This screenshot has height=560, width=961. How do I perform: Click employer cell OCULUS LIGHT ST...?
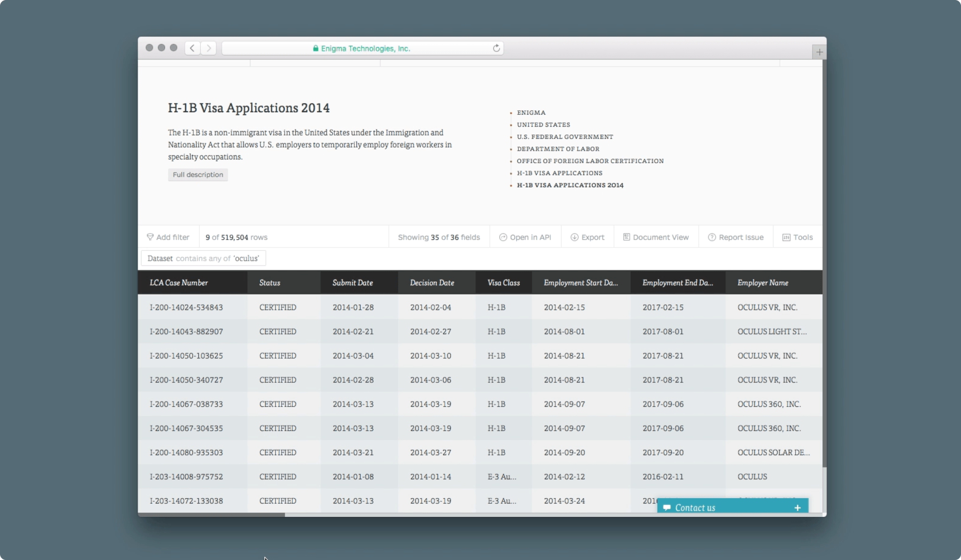(772, 332)
